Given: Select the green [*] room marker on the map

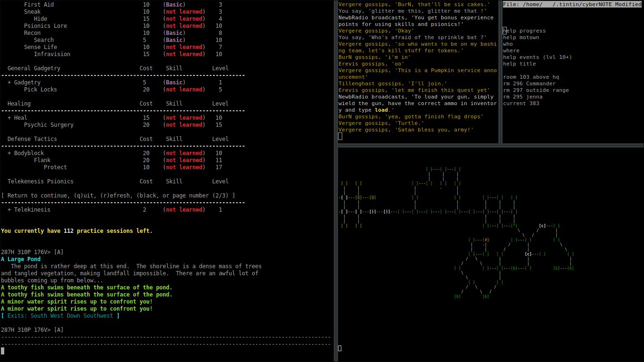Looking at the screenshot, I should pyautogui.click(x=514, y=225).
